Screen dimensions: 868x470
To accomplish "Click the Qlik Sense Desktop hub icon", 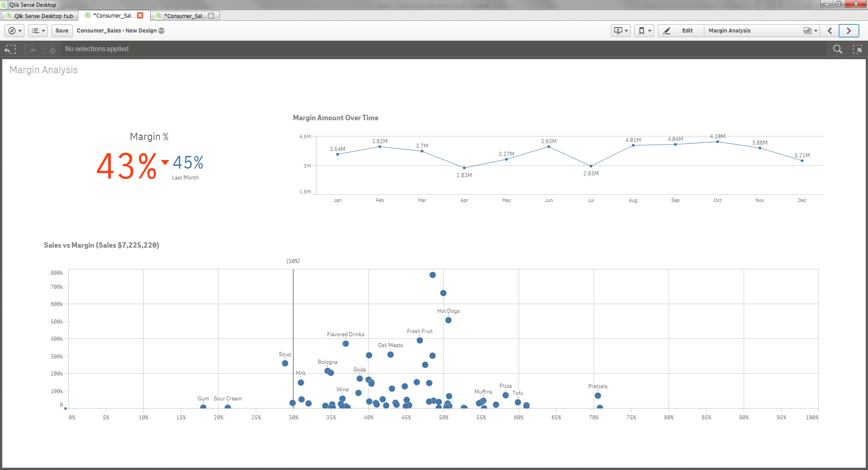I will pyautogui.click(x=10, y=16).
